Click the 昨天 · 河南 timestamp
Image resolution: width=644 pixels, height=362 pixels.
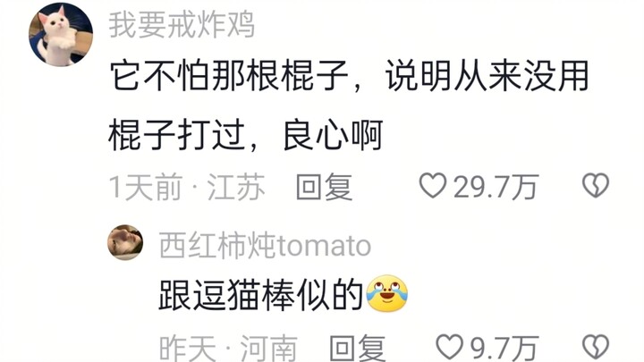click(228, 348)
